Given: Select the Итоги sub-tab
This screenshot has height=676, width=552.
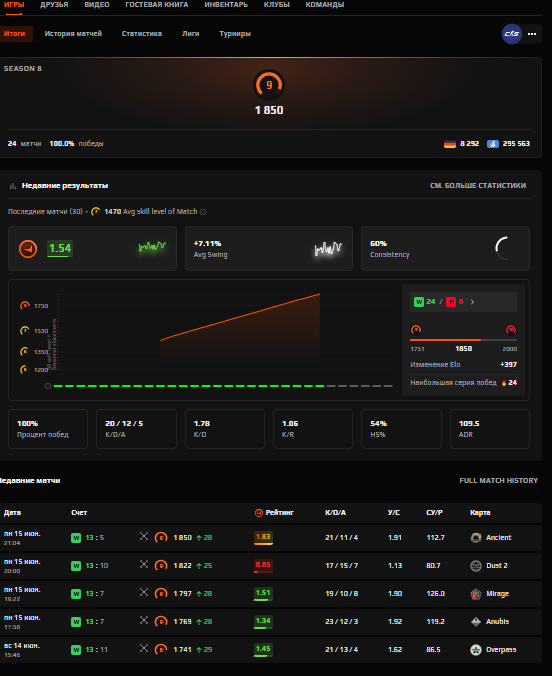Looking at the screenshot, I should tap(15, 34).
